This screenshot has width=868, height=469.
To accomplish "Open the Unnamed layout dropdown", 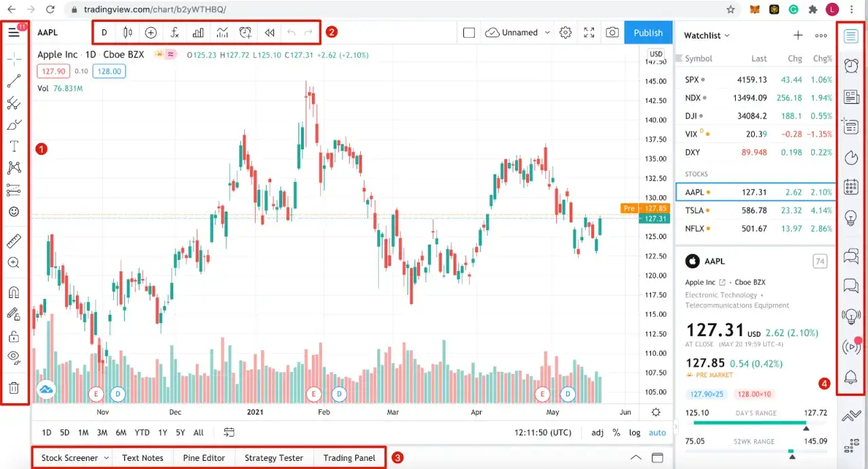I will point(517,32).
